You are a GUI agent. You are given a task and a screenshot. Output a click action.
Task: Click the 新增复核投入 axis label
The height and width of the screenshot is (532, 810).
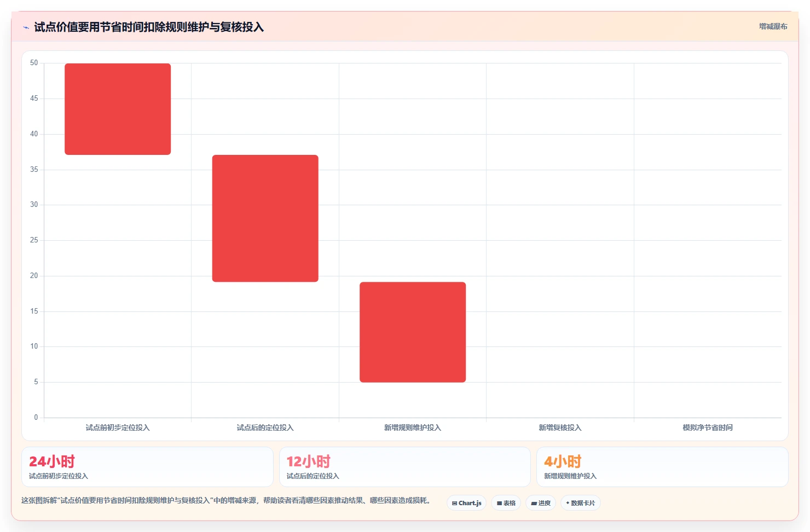[x=560, y=427]
